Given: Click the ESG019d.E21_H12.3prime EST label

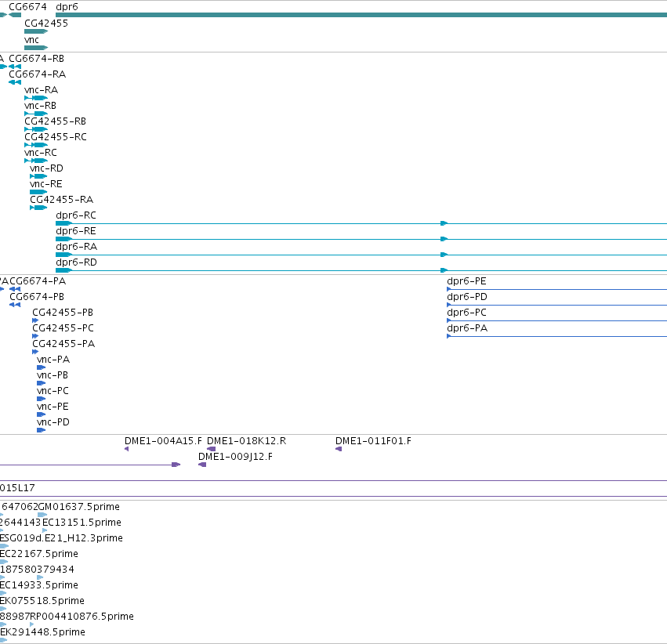Looking at the screenshot, I should (x=61, y=538).
